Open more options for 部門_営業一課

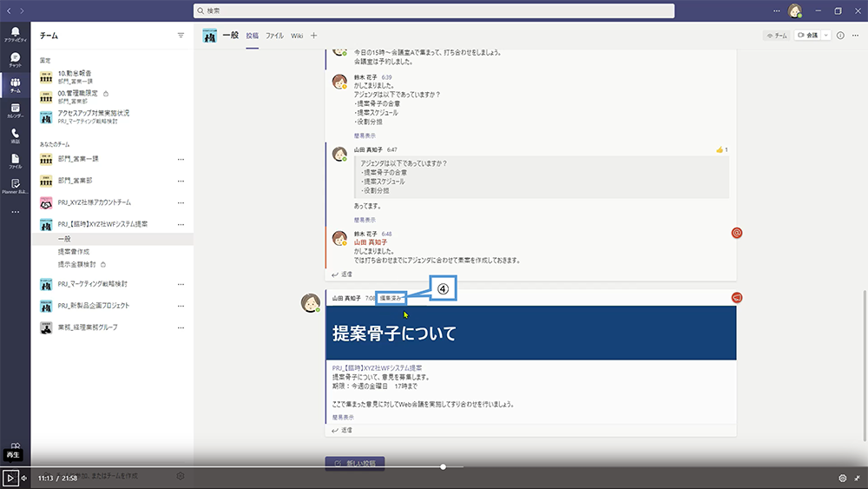[181, 160]
